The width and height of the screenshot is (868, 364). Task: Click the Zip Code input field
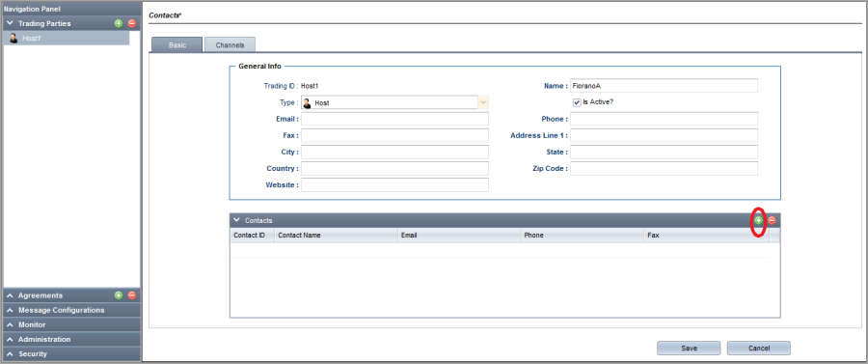(x=664, y=168)
